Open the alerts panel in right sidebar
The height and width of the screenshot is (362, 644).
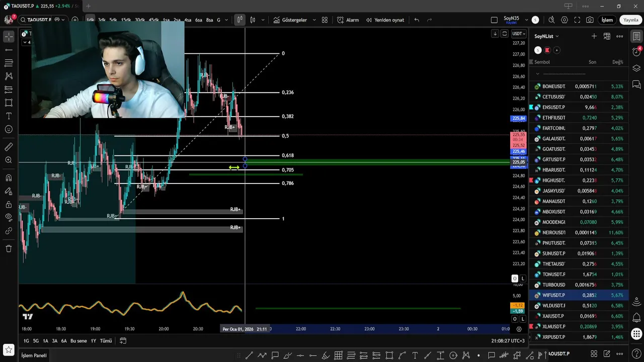tap(636, 52)
